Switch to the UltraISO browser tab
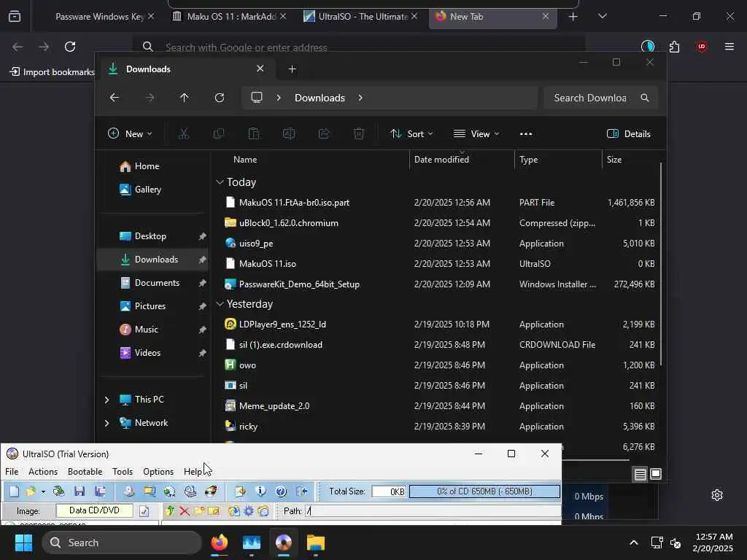The image size is (747, 560). click(x=360, y=17)
